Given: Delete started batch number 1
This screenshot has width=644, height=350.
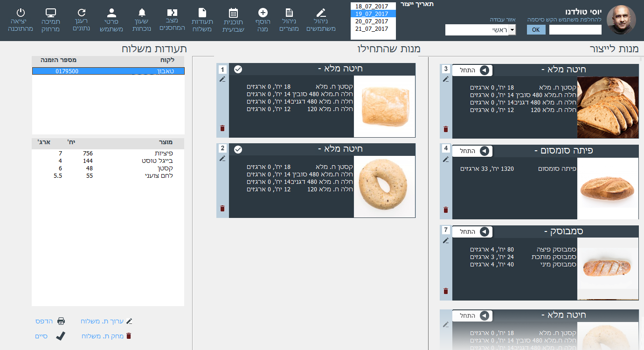Looking at the screenshot, I should pos(222,128).
